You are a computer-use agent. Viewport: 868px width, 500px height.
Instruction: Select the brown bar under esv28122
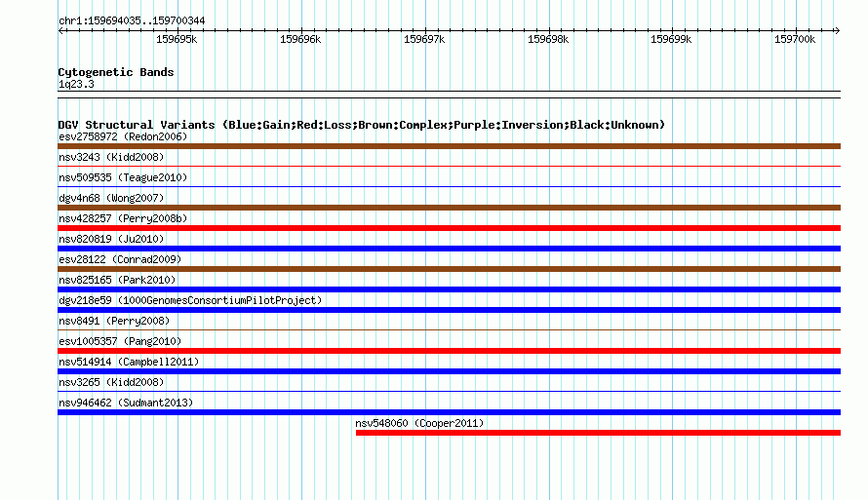click(x=449, y=269)
